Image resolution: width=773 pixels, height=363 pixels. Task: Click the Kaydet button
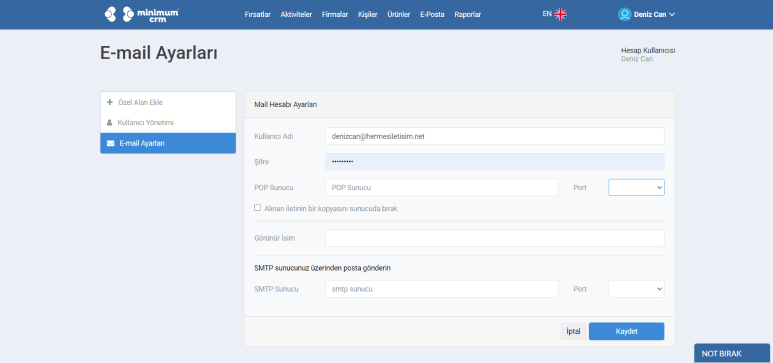(626, 331)
